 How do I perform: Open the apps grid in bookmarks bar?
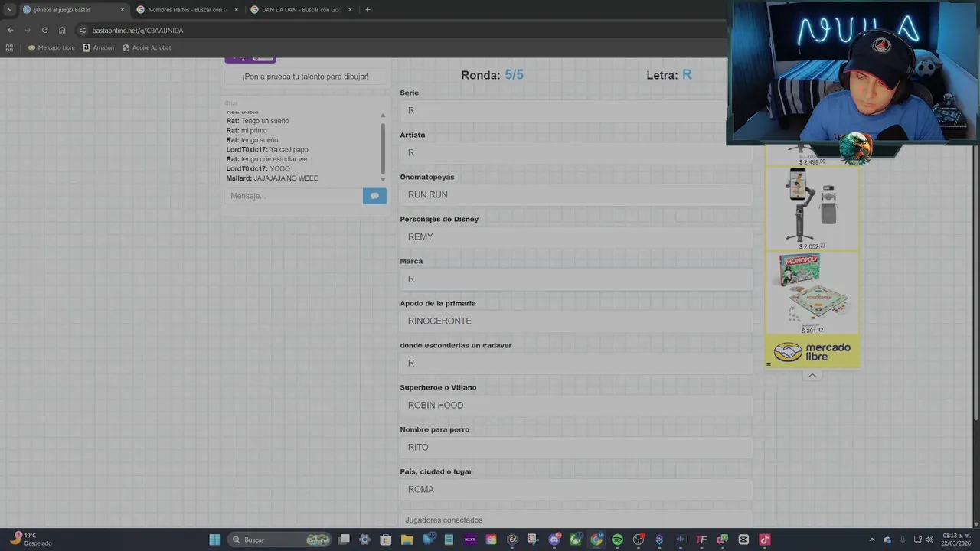(9, 47)
